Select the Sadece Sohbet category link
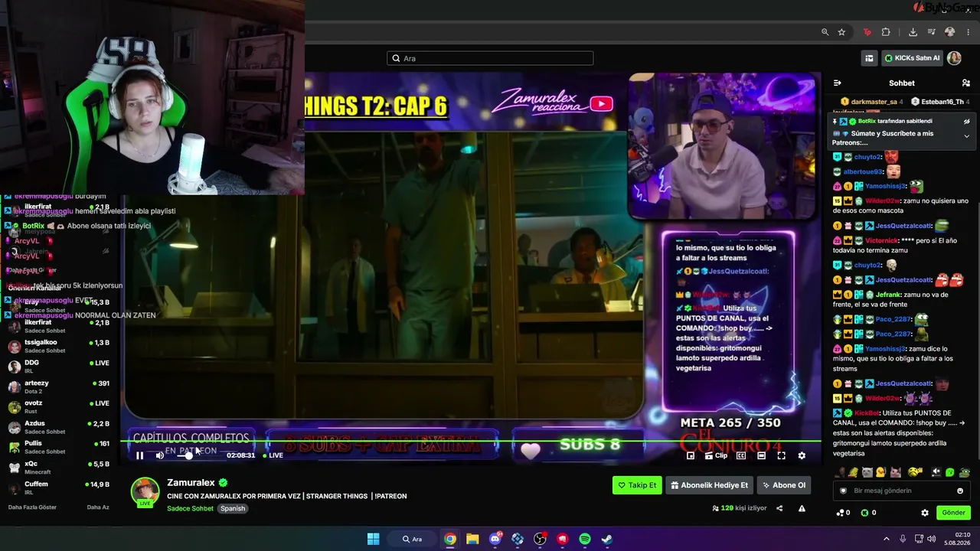Viewport: 980px width, 551px height. (191, 508)
